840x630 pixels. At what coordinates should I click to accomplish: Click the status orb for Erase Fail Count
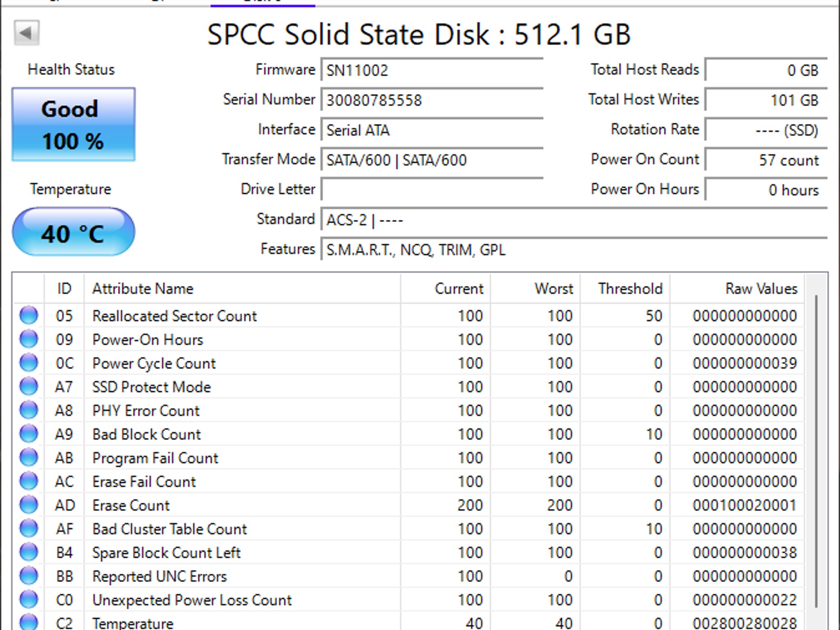29,481
